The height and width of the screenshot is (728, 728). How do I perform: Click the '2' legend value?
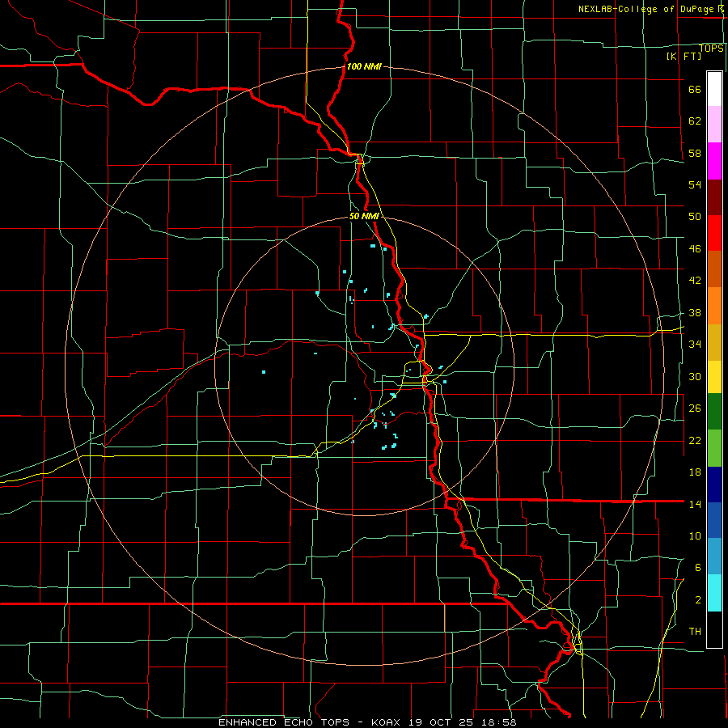[698, 600]
